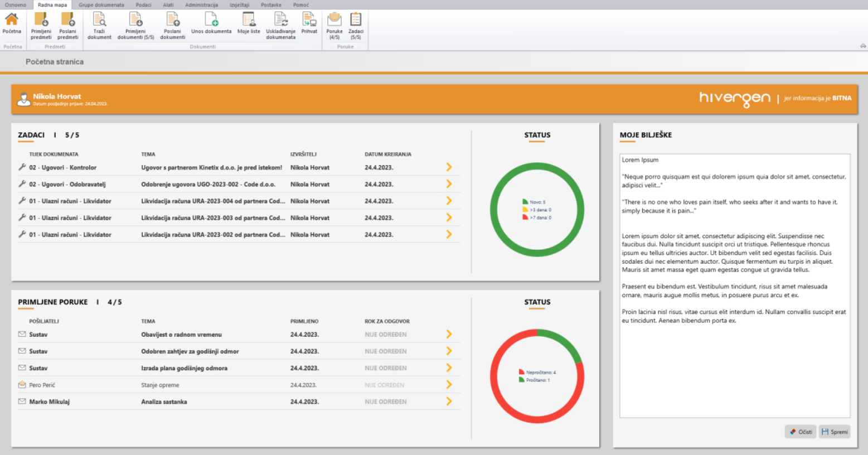The width and height of the screenshot is (868, 455).
Task: Click the red Nepročitano: 4 legend swatch
Action: point(522,372)
